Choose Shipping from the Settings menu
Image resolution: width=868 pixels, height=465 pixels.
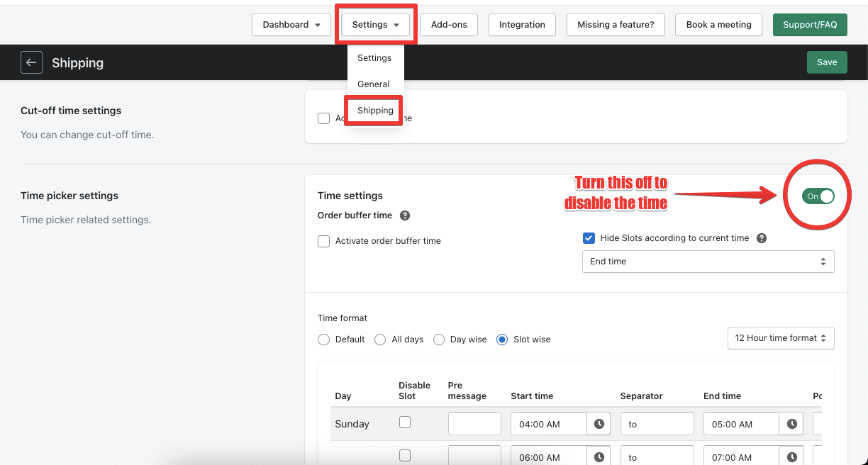pos(376,110)
